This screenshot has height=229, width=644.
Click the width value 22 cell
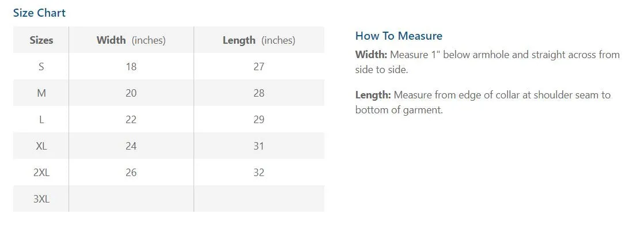pos(131,120)
